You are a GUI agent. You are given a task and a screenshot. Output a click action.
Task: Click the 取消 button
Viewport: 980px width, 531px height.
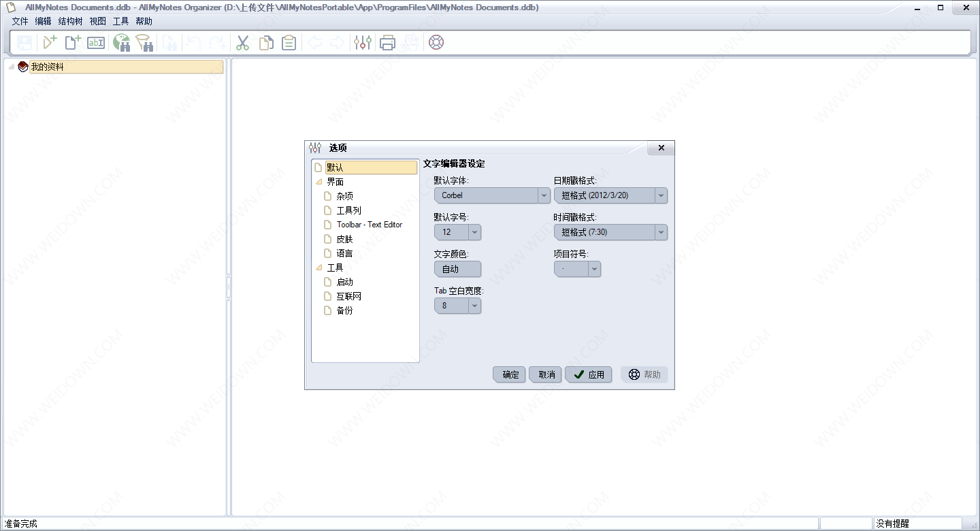click(545, 374)
